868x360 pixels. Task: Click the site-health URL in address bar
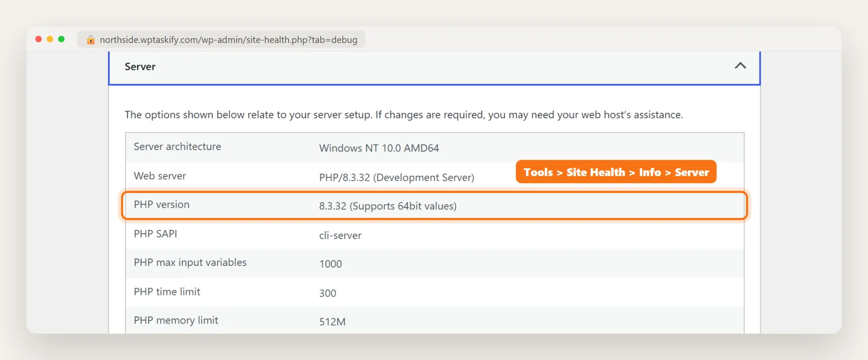[x=228, y=40]
